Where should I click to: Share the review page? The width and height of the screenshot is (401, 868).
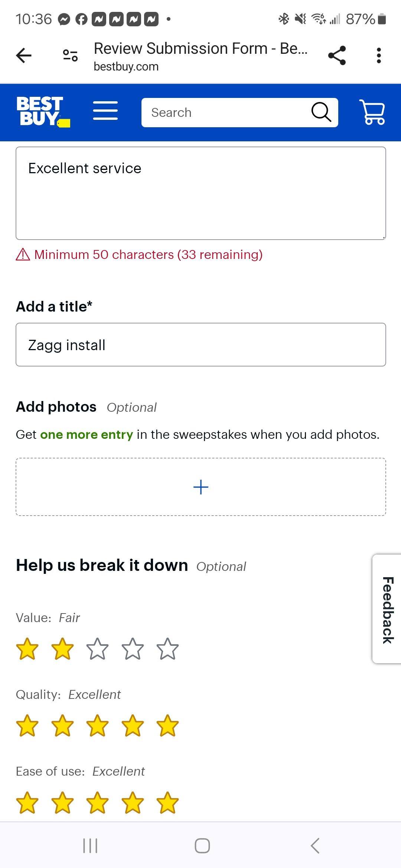point(336,55)
